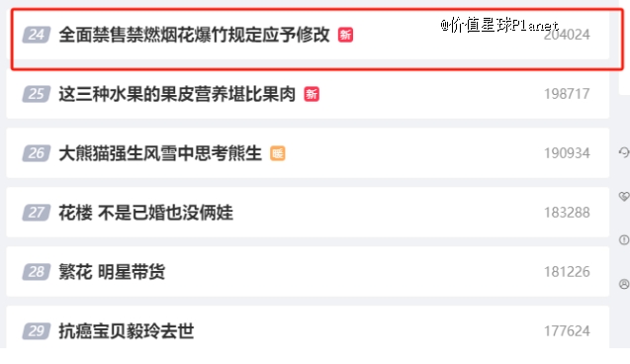Open topic 这三种水果的果皮营养堪比果肉

tap(177, 94)
